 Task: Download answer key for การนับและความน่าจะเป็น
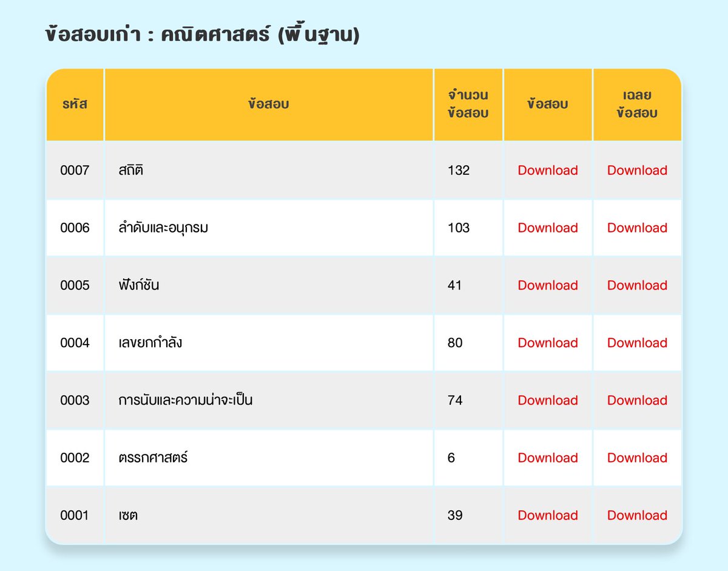click(637, 400)
